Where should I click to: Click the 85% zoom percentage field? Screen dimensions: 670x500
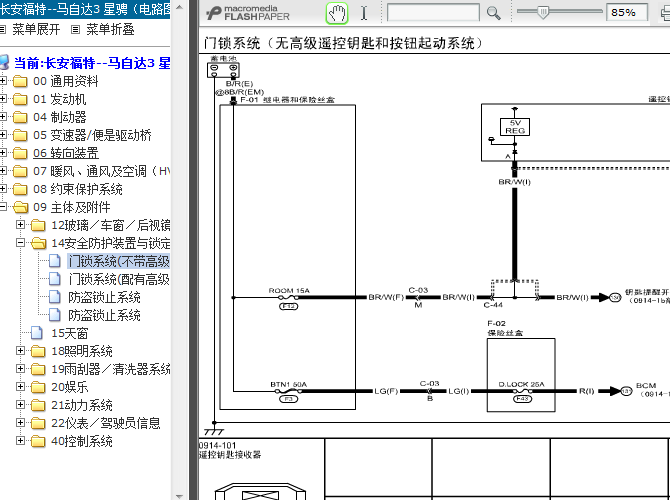point(627,12)
